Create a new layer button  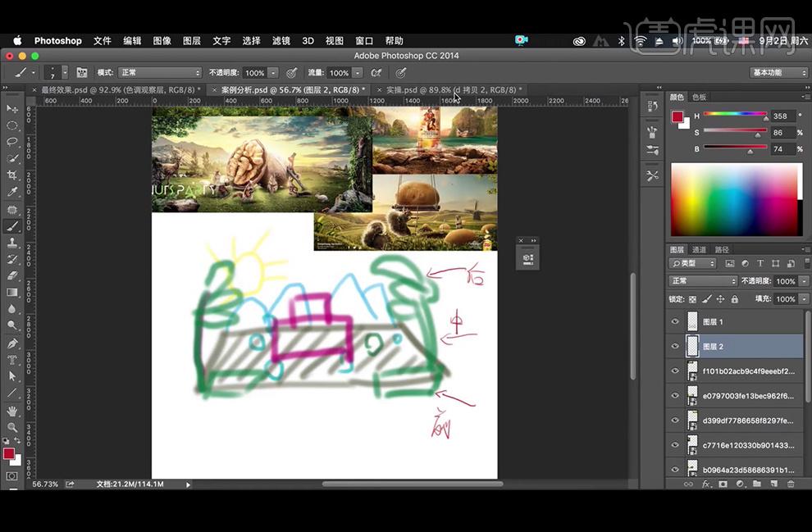pos(773,484)
